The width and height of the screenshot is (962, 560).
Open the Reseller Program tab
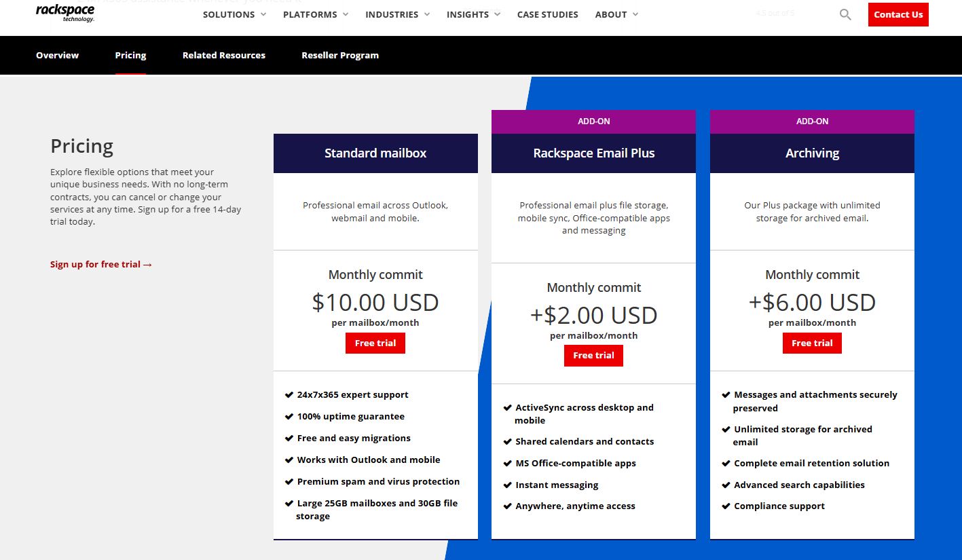click(339, 55)
